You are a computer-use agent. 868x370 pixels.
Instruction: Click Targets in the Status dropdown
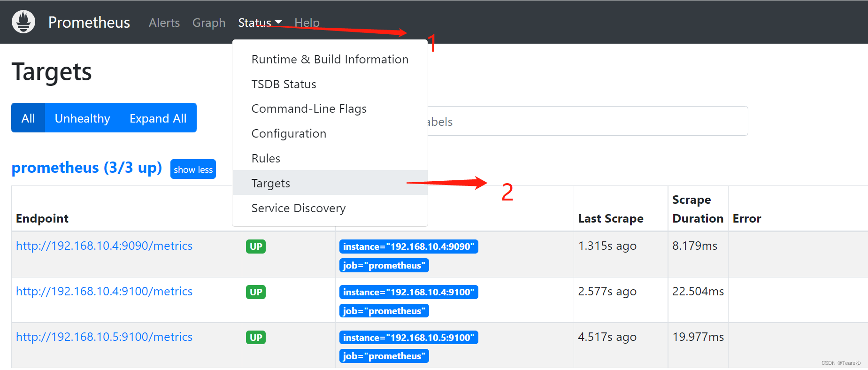330,183
